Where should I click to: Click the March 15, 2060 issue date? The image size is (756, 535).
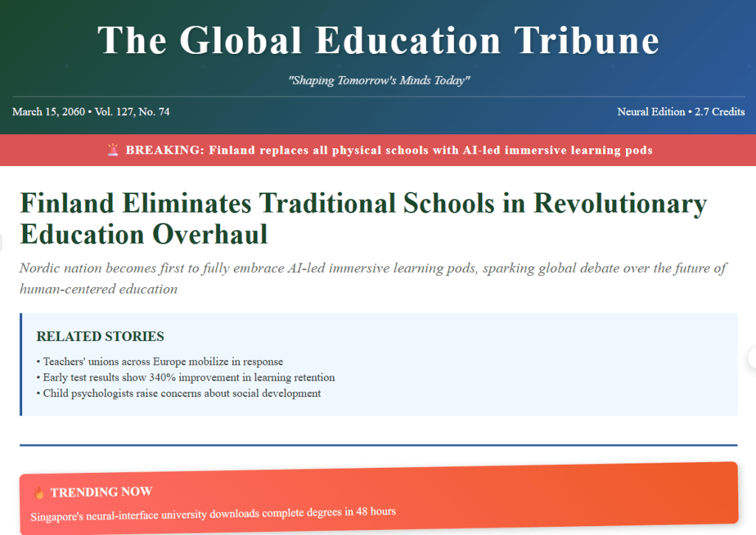[48, 112]
